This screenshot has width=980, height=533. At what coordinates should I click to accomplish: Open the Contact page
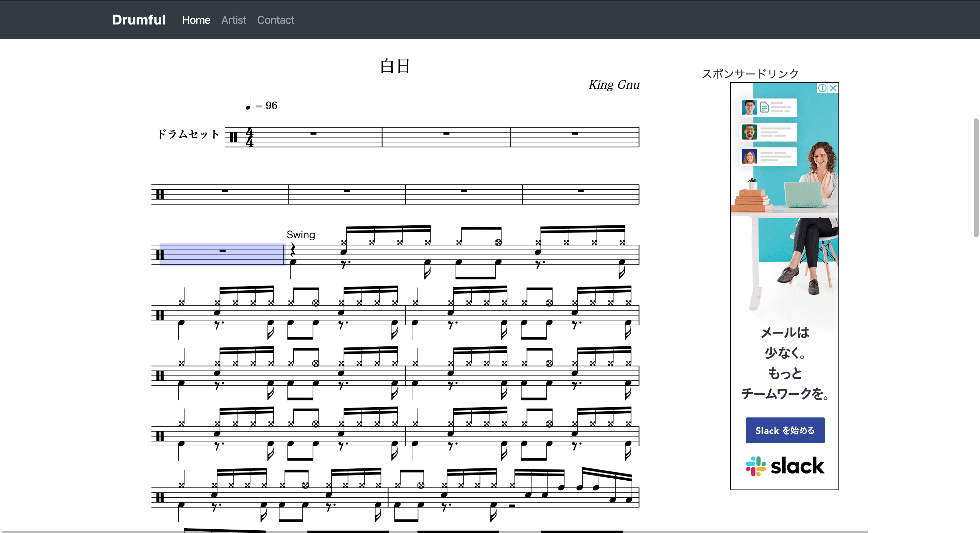point(275,20)
